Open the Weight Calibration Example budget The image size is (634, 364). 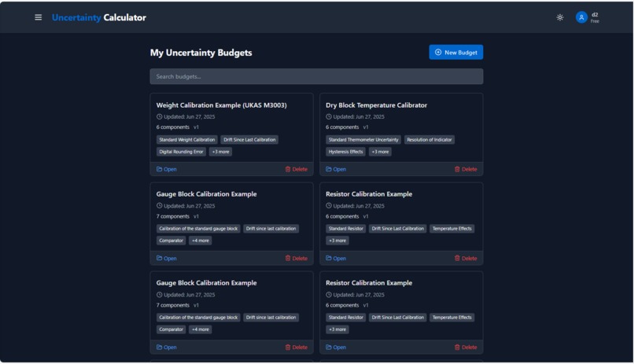click(x=167, y=169)
